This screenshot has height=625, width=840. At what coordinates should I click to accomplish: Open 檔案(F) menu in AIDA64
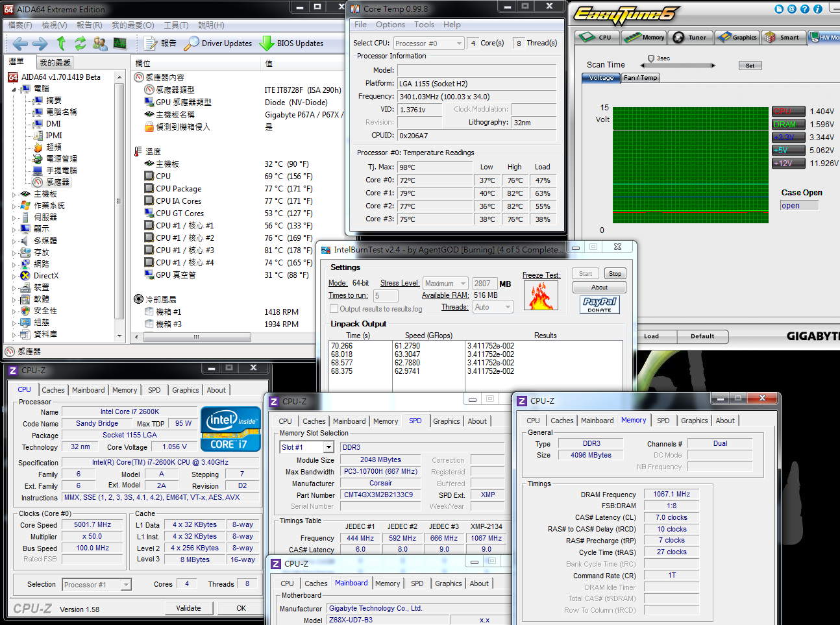coord(20,25)
